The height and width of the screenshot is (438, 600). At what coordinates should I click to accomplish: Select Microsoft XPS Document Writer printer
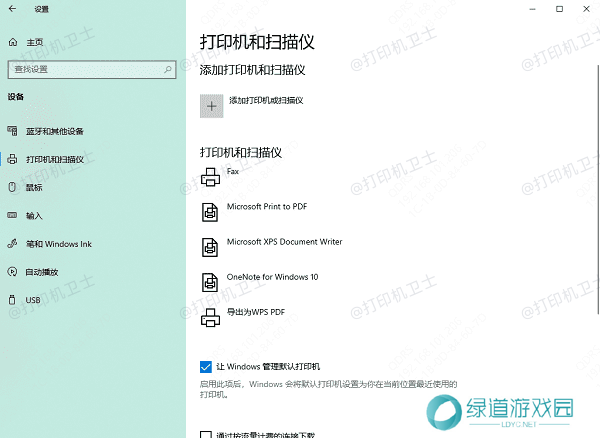tap(210, 246)
